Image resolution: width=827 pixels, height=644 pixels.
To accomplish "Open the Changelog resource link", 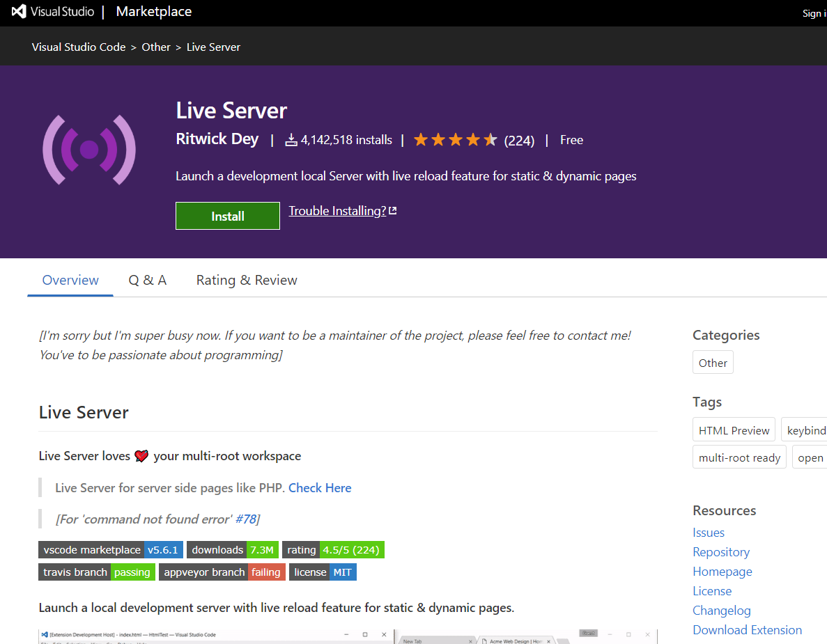I will coord(722,611).
